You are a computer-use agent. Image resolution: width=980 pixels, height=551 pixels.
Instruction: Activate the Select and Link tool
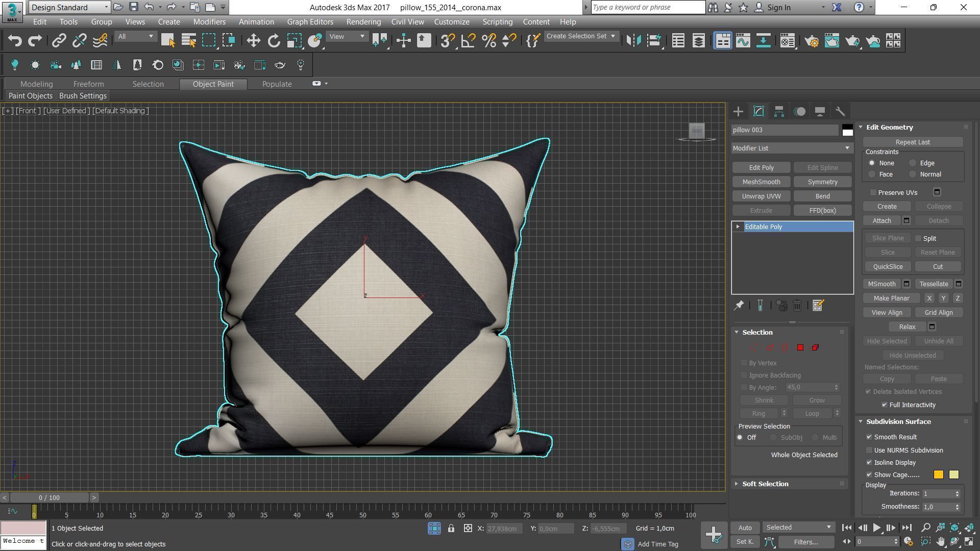(59, 40)
